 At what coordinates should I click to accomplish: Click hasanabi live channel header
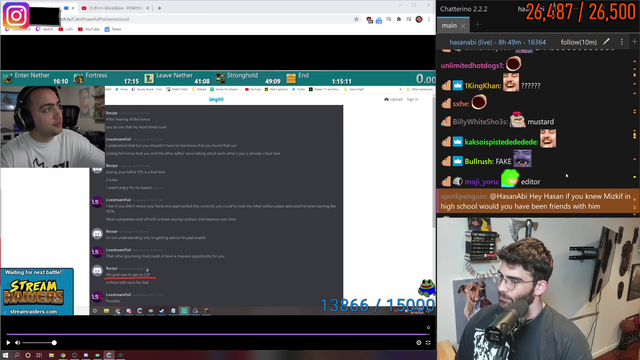[498, 42]
